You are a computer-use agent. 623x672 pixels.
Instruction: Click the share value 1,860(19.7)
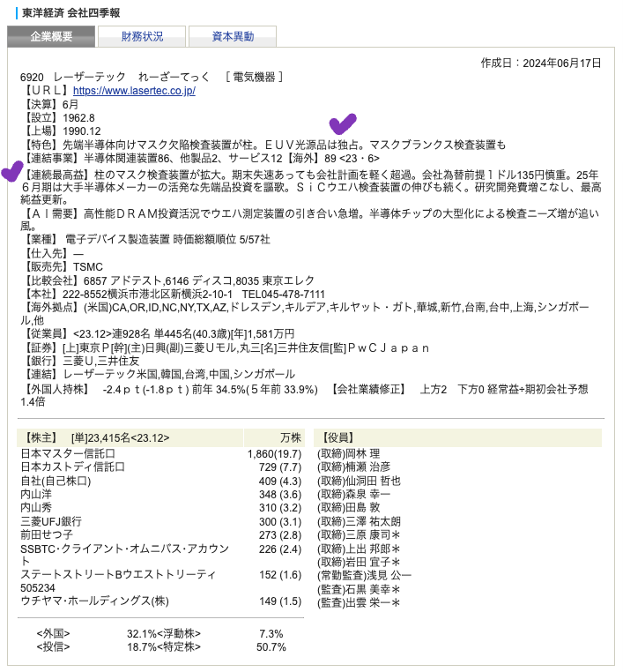point(274,453)
